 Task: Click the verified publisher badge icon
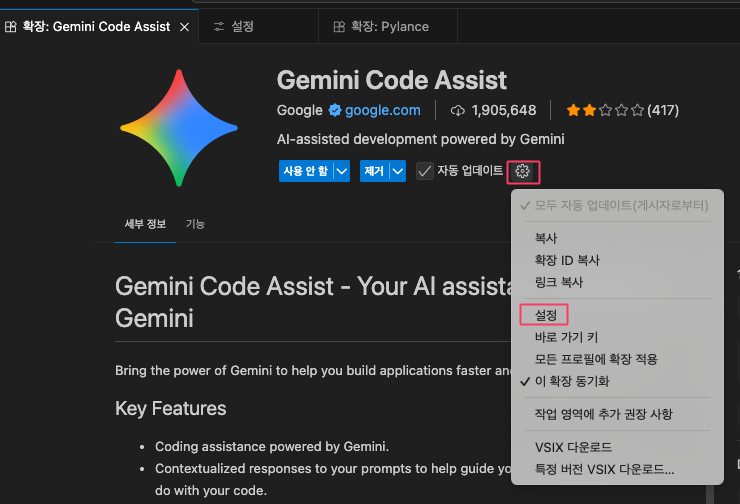pyautogui.click(x=335, y=110)
